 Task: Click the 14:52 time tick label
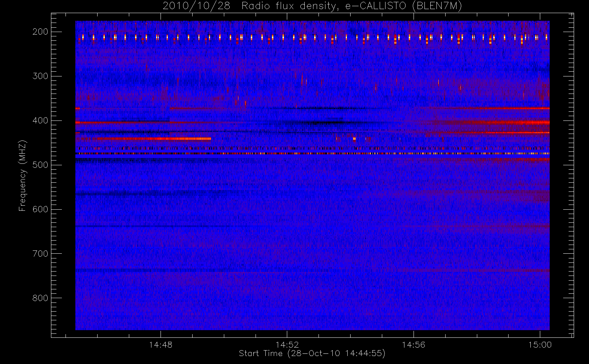[287, 345]
